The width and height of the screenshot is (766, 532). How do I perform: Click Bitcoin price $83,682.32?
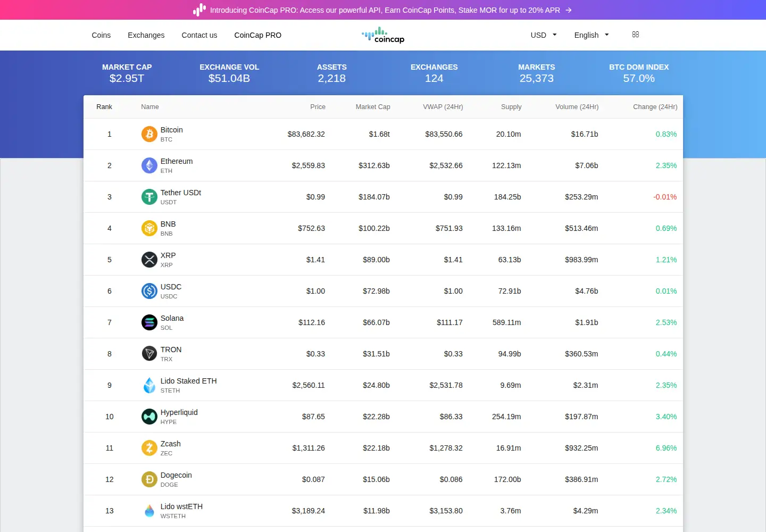click(306, 134)
